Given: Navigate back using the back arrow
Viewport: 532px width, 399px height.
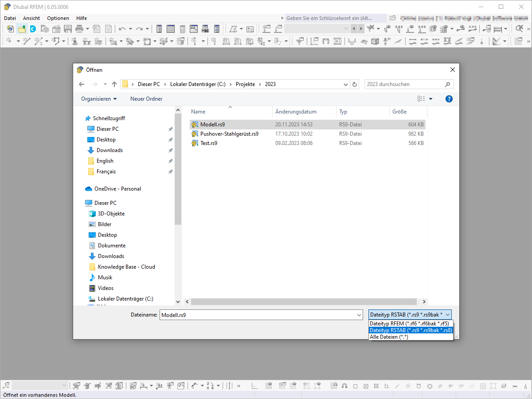Looking at the screenshot, I should (82, 84).
